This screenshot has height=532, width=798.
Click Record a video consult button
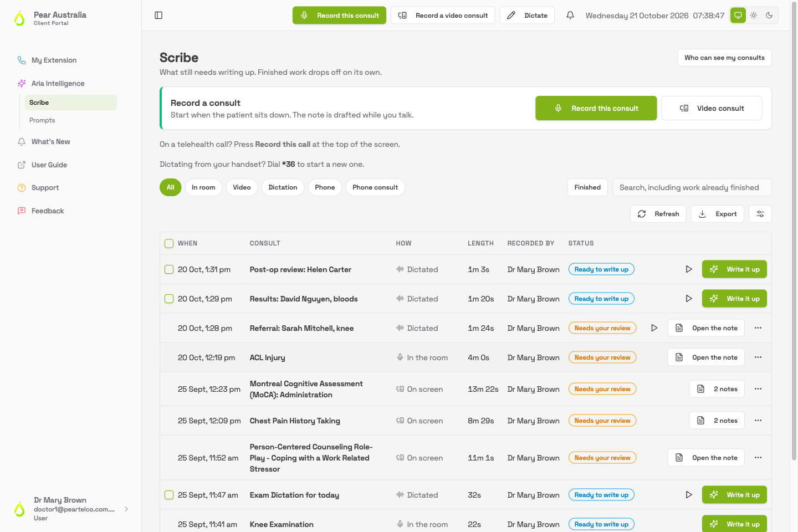443,16
